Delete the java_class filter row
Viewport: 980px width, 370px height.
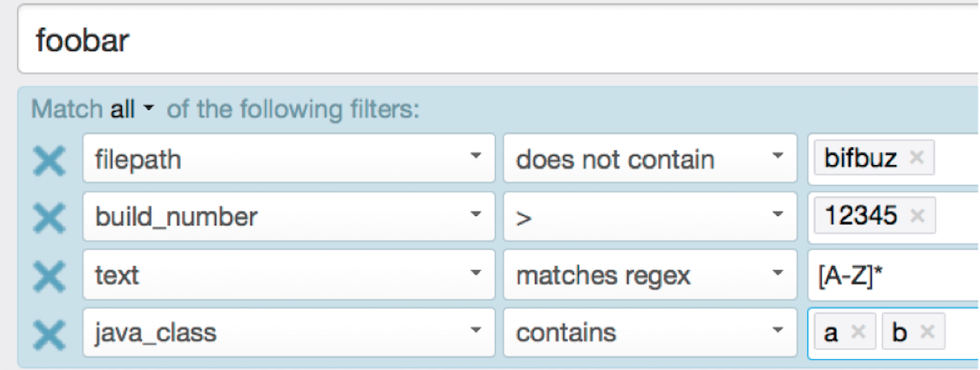point(49,333)
